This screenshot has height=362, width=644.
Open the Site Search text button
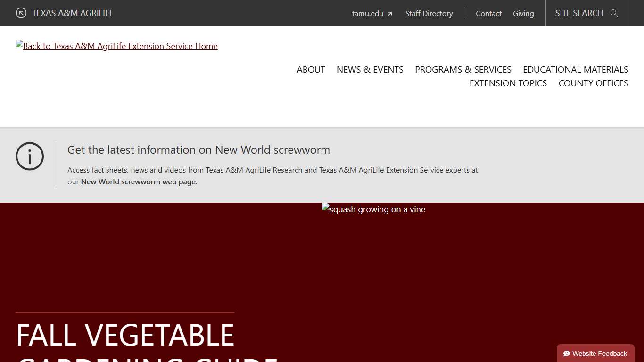pos(579,13)
